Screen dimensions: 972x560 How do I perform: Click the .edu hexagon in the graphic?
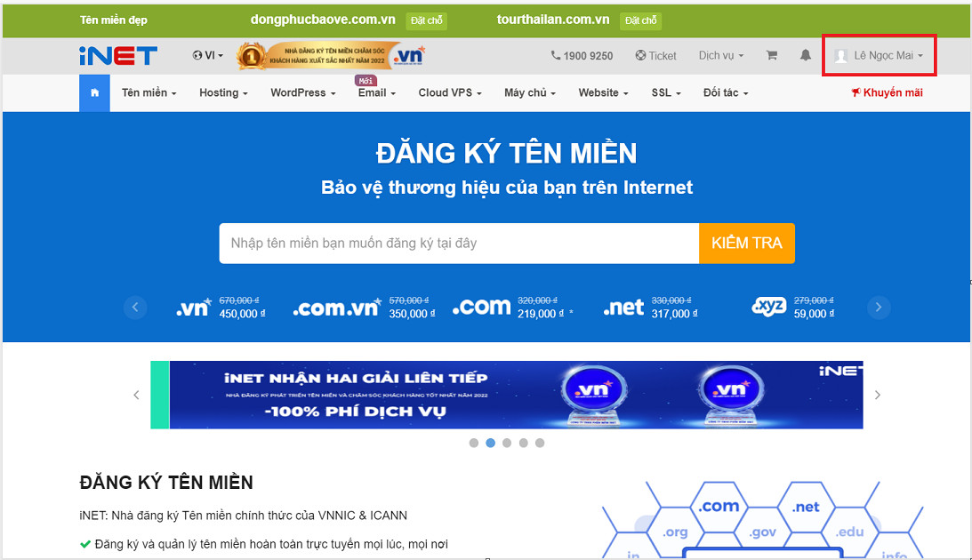(850, 532)
